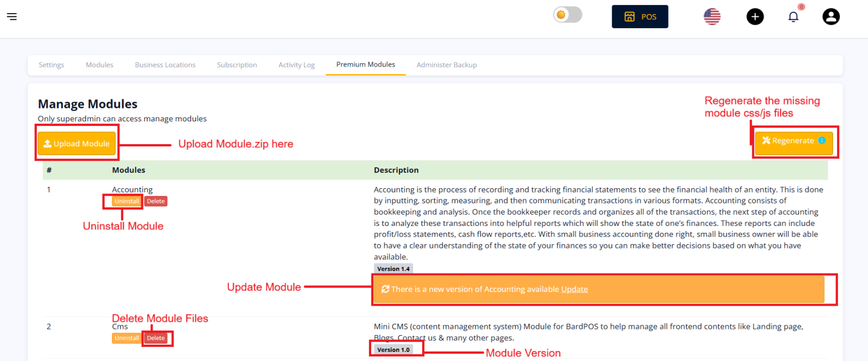Screen dimensions: 868x361
Task: Switch to the Settings tab
Action: [x=51, y=64]
